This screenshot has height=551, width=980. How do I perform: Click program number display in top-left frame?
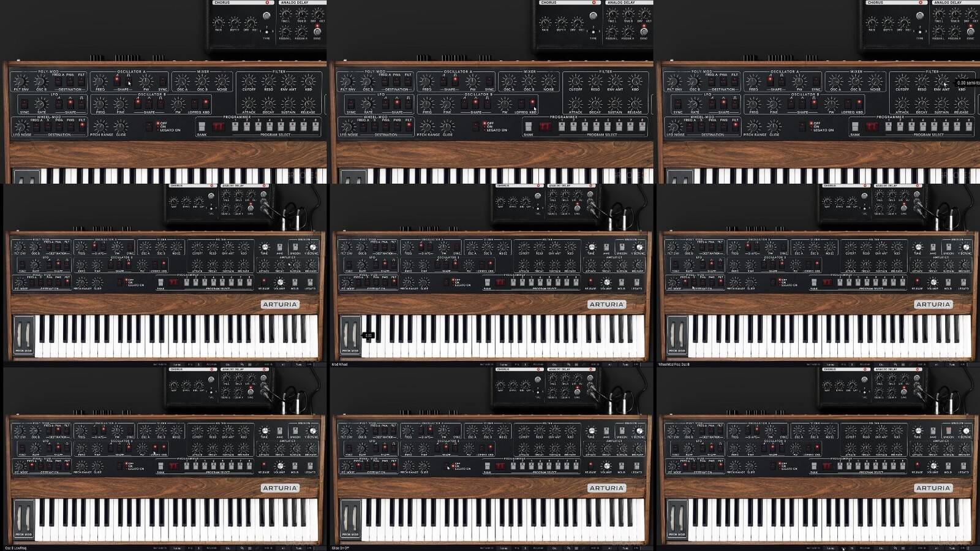[x=218, y=126]
